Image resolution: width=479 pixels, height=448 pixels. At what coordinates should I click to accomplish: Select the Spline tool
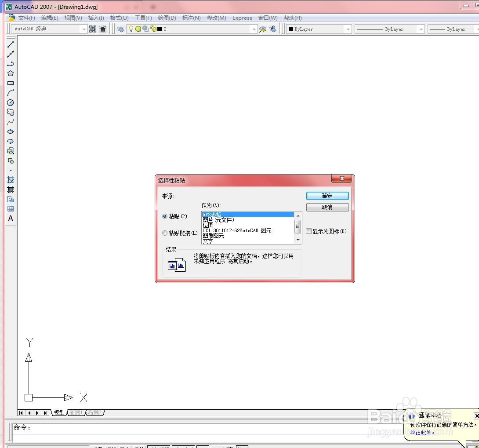11,122
